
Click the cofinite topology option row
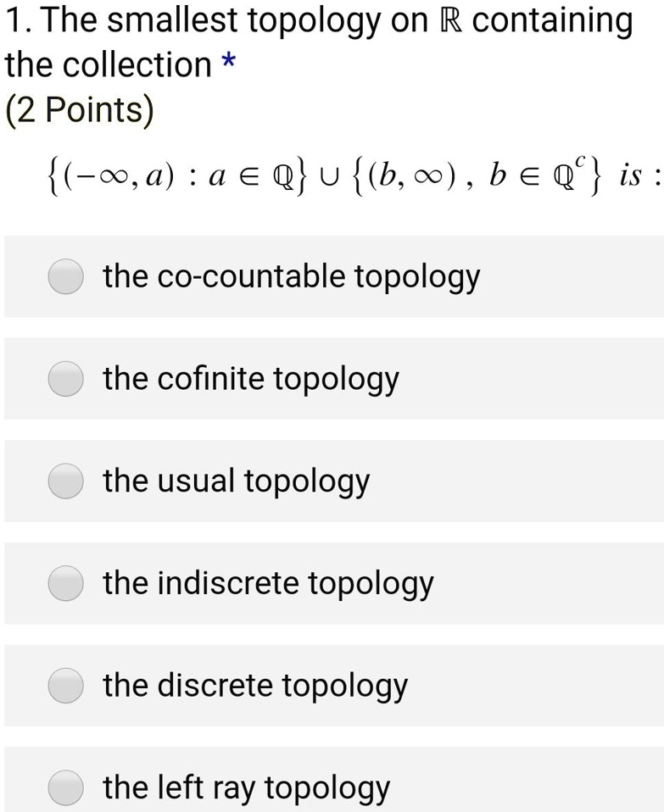pyautogui.click(x=332, y=379)
